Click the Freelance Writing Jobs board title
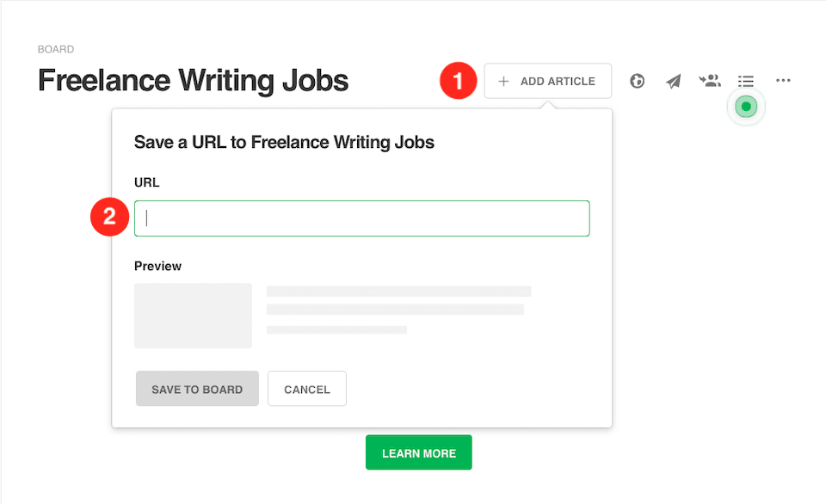This screenshot has height=504, width=826. pyautogui.click(x=192, y=79)
